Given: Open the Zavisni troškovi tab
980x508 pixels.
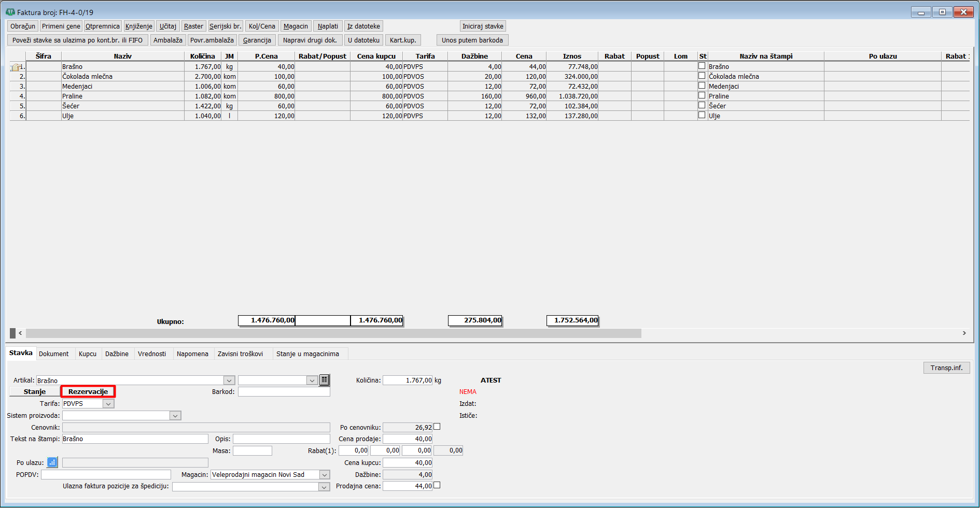Looking at the screenshot, I should (x=241, y=354).
